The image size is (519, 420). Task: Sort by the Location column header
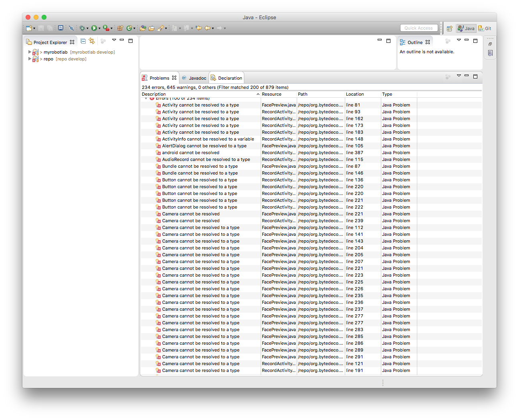(363, 94)
